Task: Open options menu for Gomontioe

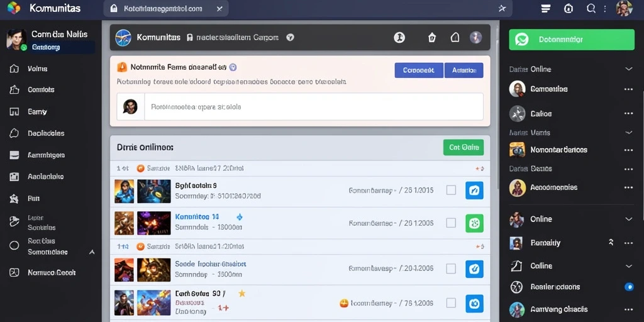Action: point(628,89)
